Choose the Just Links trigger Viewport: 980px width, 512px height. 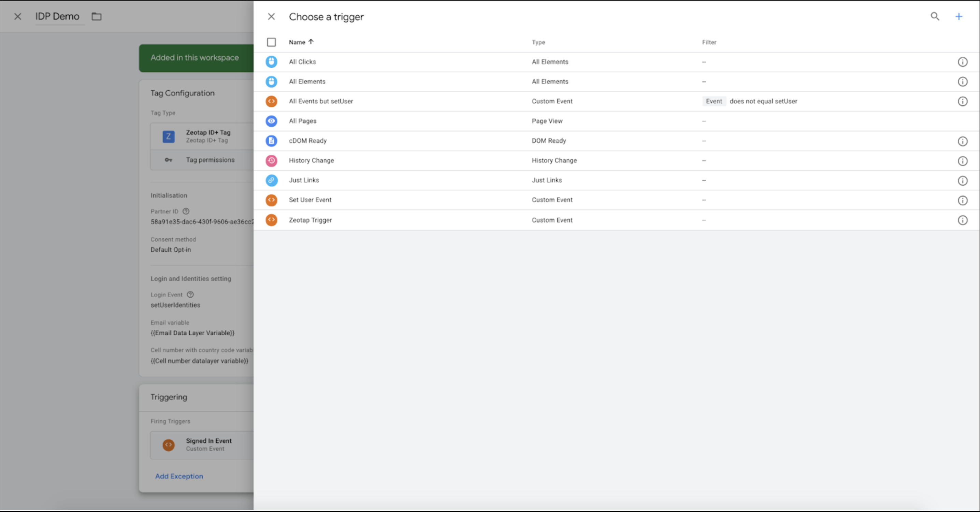(304, 180)
